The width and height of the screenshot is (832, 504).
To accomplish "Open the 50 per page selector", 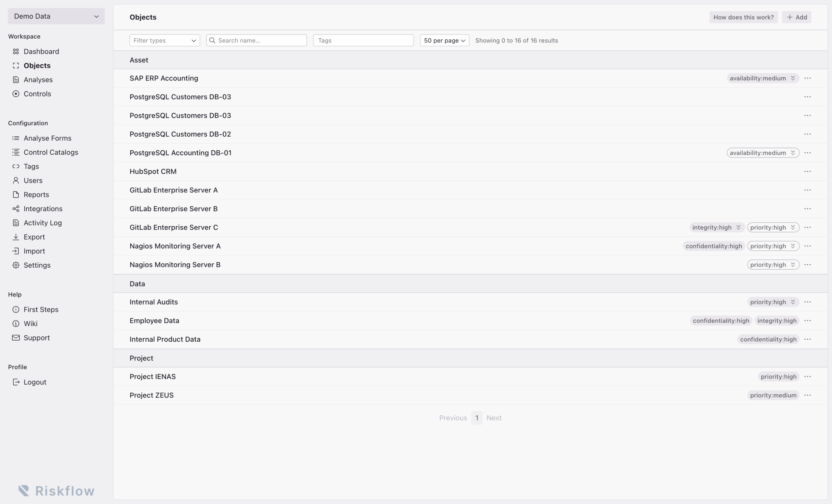I will coord(444,40).
